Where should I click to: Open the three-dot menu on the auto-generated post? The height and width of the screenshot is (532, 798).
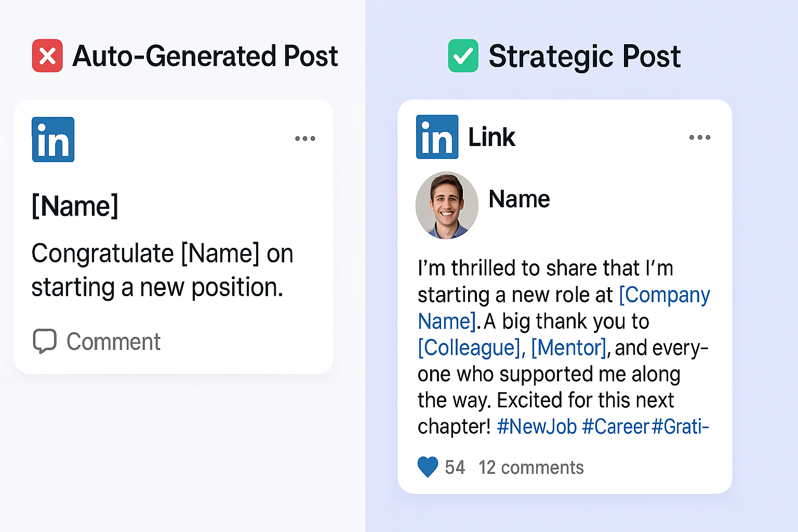pyautogui.click(x=305, y=138)
